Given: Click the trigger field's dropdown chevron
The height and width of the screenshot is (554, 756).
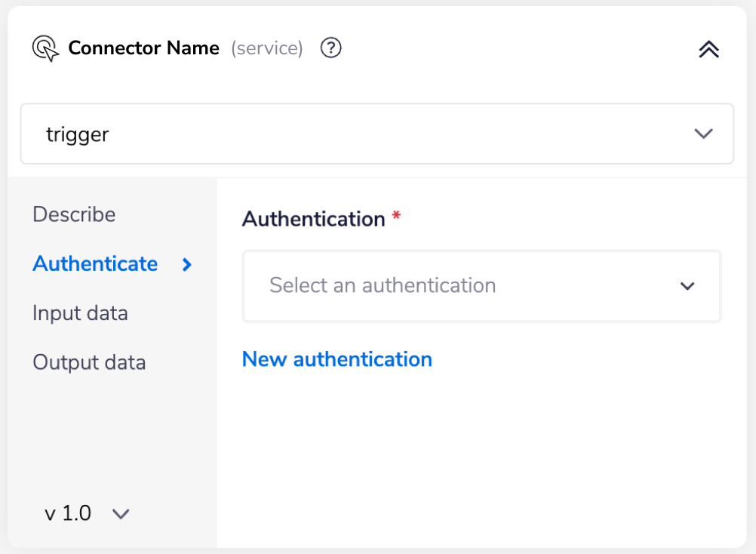Looking at the screenshot, I should (x=703, y=134).
